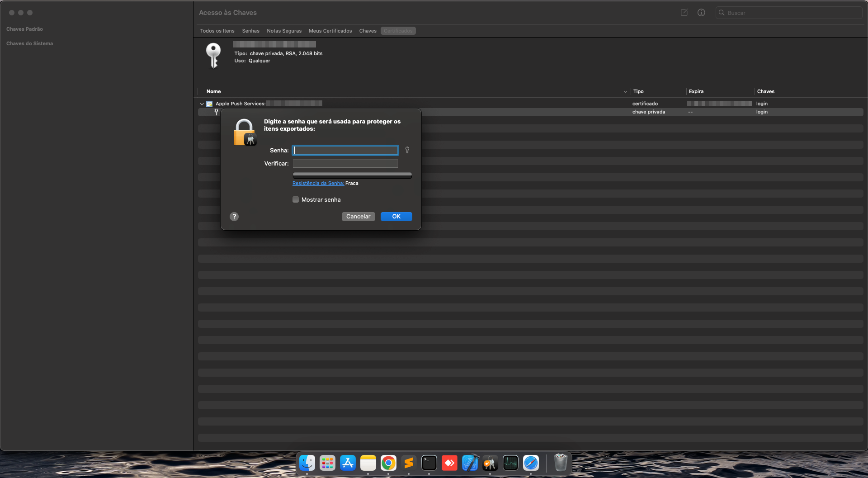Image resolution: width=868 pixels, height=478 pixels.
Task: Sort by the Tipo column header
Action: (638, 91)
